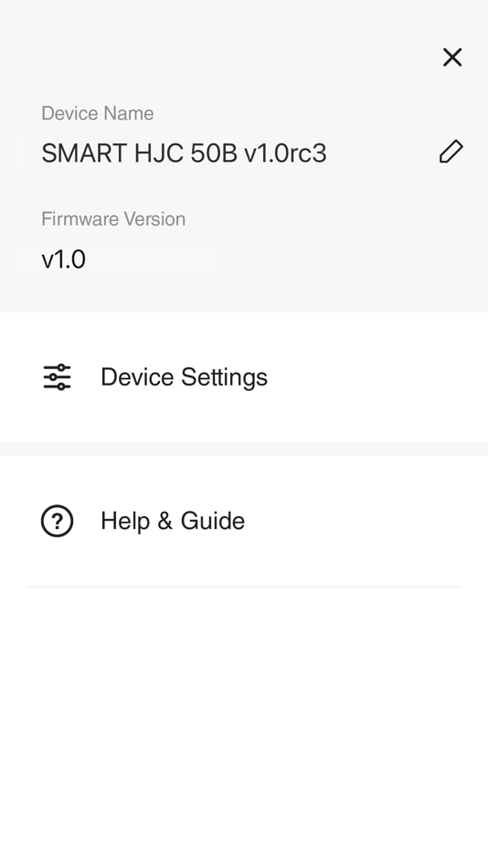This screenshot has width=488, height=868.
Task: Click the sliders icon next to Device Settings
Action: pos(57,377)
